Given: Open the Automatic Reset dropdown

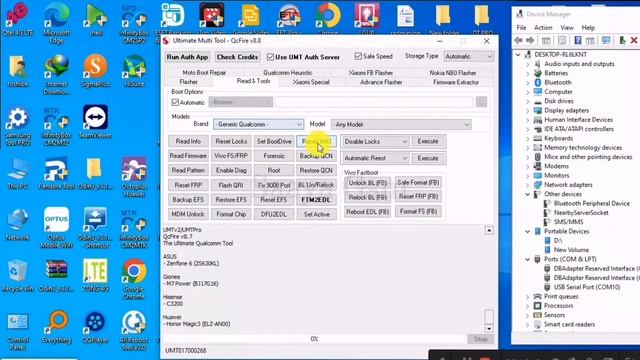Looking at the screenshot, I should pyautogui.click(x=375, y=158).
